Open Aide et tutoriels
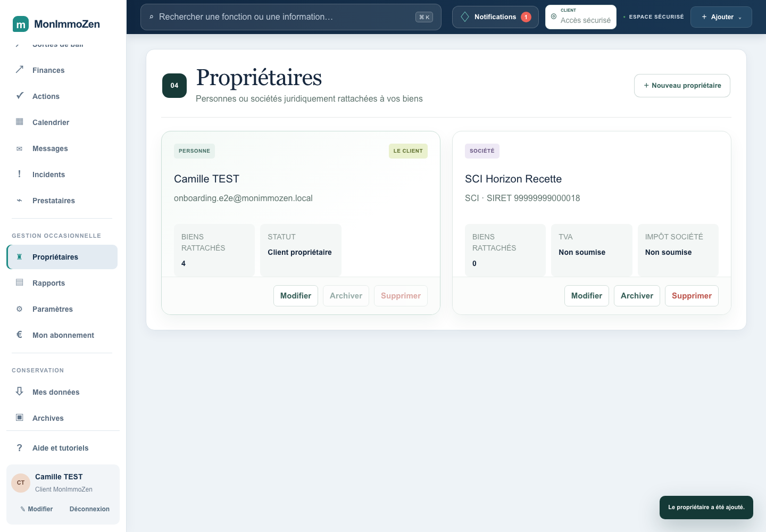This screenshot has height=532, width=766. tap(62, 448)
